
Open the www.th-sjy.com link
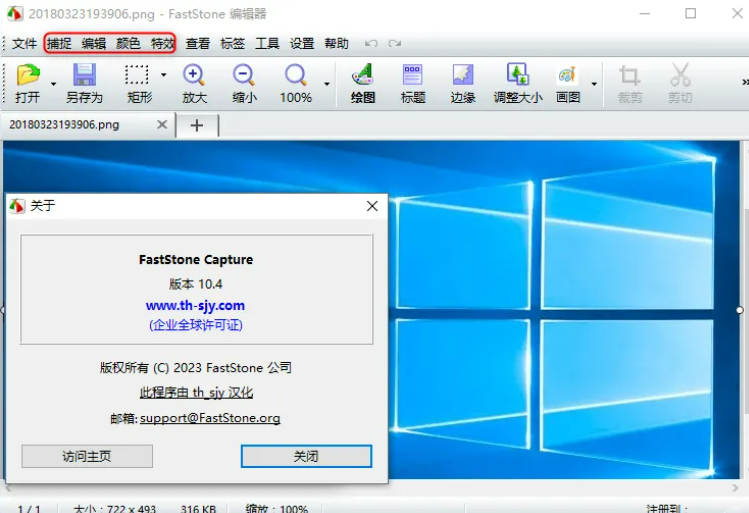(195, 305)
